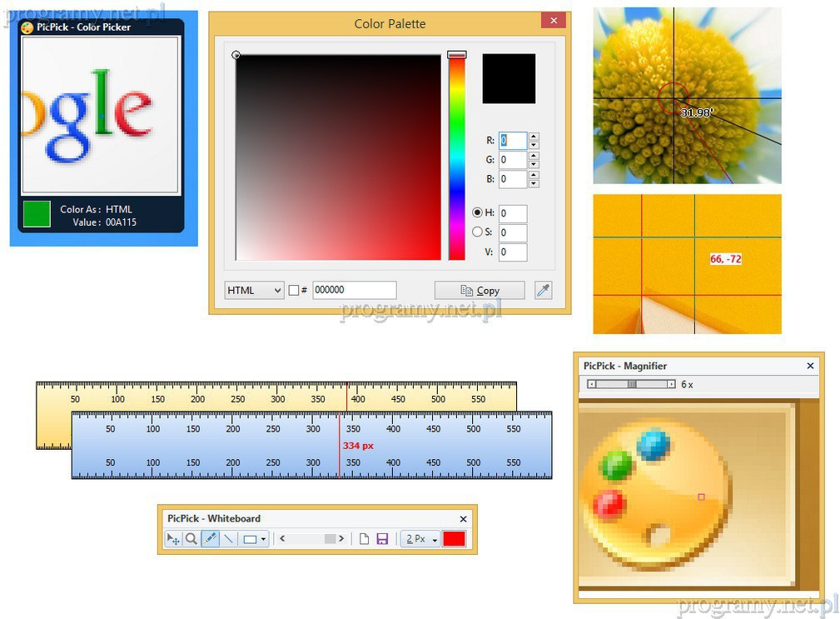
Task: Click the PicPick icon in Color Picker title
Action: (x=27, y=27)
